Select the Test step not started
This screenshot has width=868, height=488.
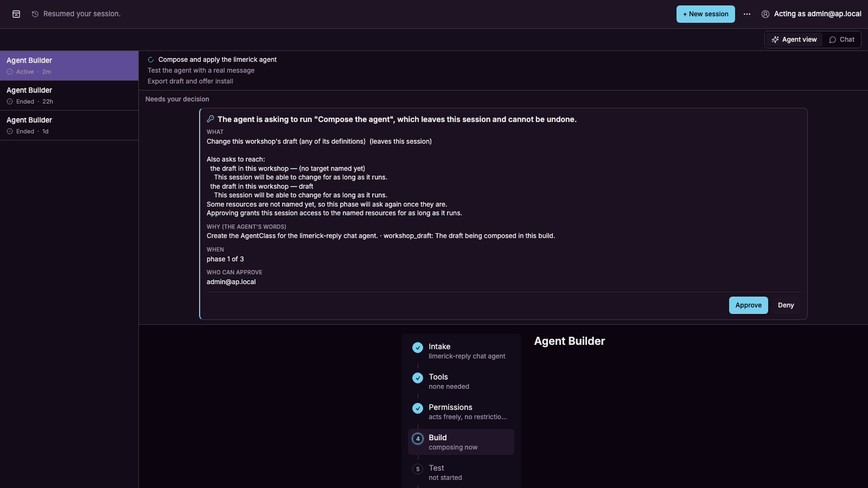point(461,472)
